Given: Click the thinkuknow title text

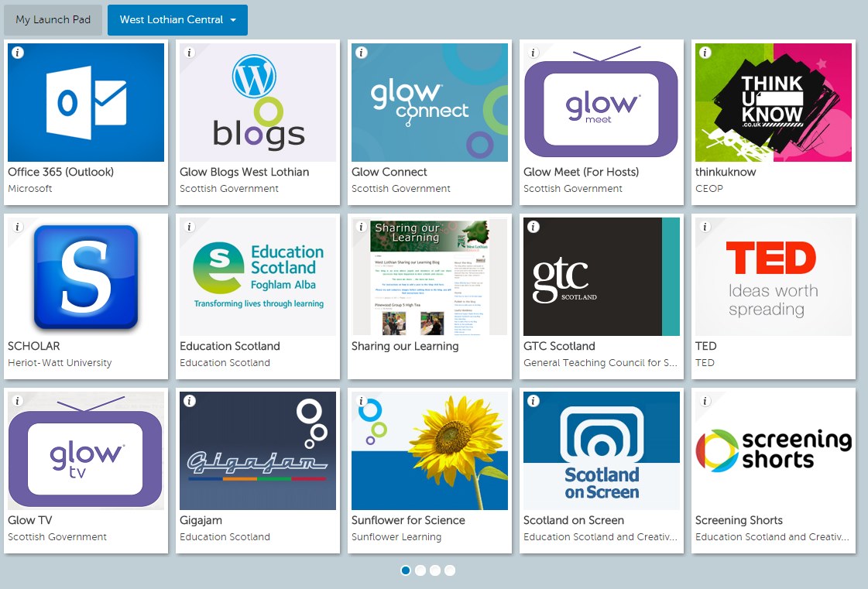Looking at the screenshot, I should point(726,172).
